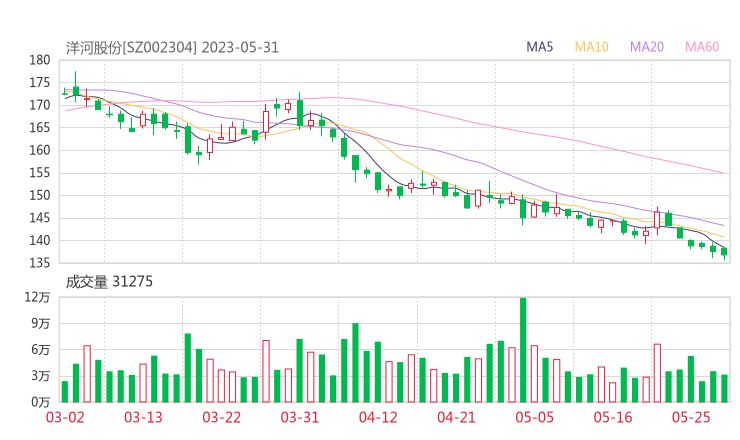Click the MA20 legend label

(647, 47)
